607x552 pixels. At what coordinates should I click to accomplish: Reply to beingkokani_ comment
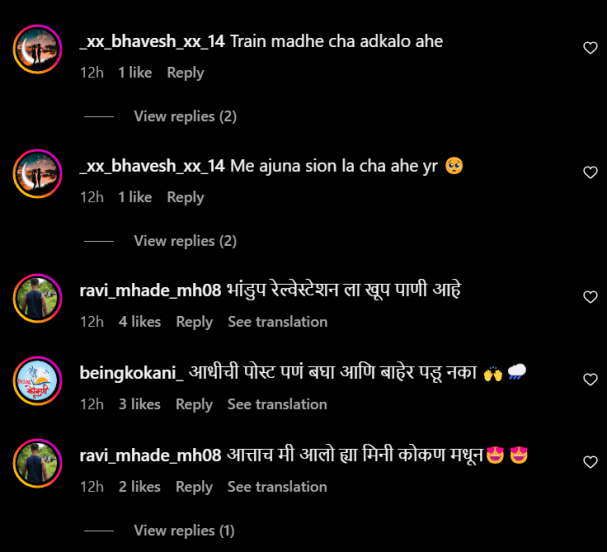[194, 405]
